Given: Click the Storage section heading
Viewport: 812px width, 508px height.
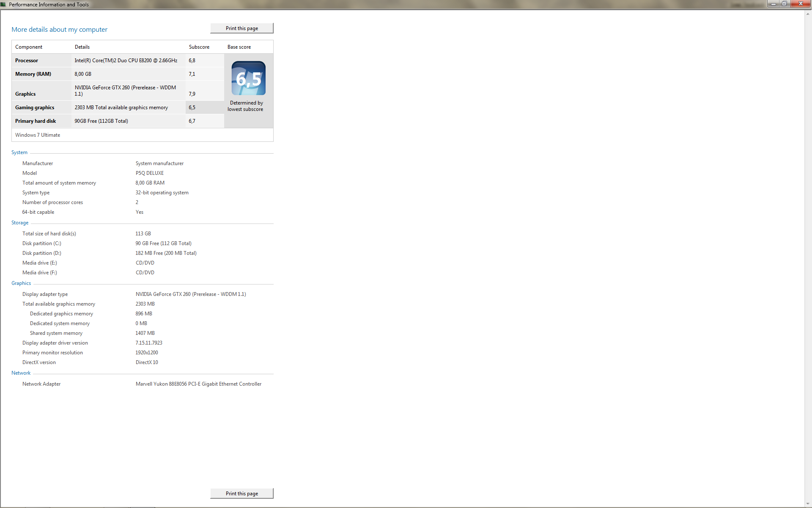Looking at the screenshot, I should coord(20,223).
